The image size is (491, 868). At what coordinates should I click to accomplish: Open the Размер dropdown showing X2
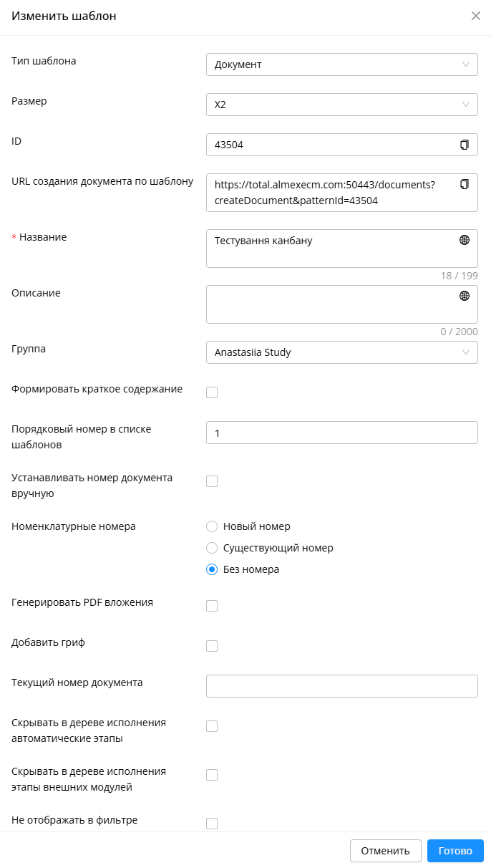[x=342, y=105]
